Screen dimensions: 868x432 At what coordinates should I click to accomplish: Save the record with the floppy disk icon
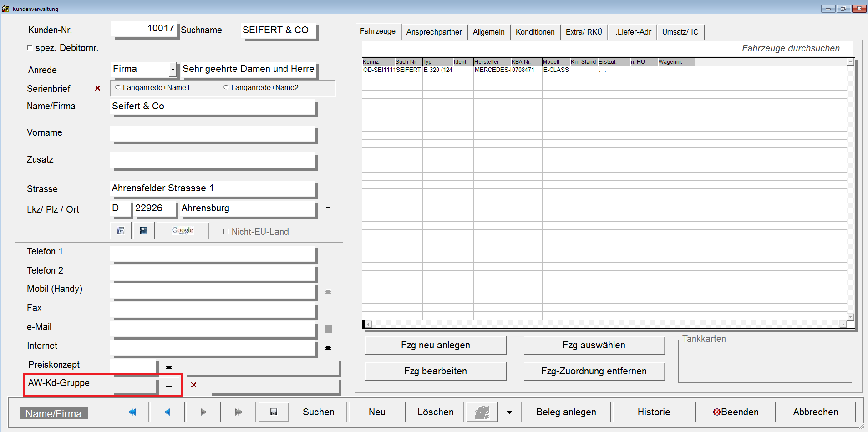[x=274, y=412]
